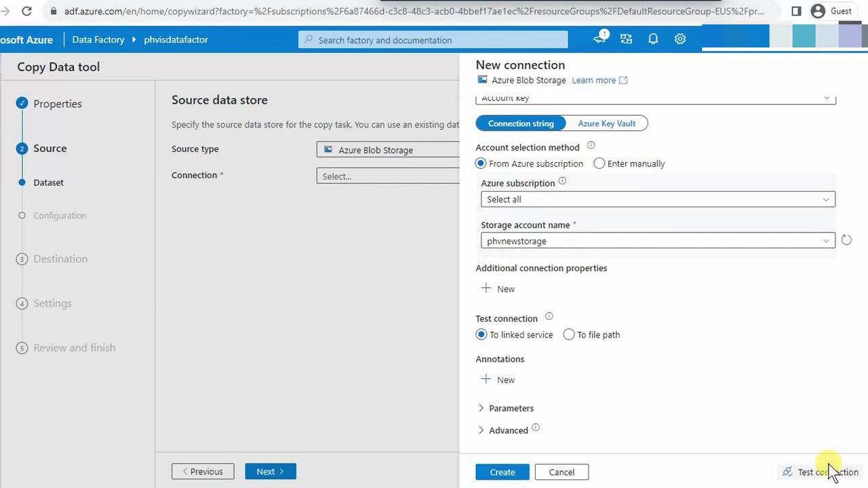Open the Learn more link
The image size is (868, 488).
tap(599, 80)
